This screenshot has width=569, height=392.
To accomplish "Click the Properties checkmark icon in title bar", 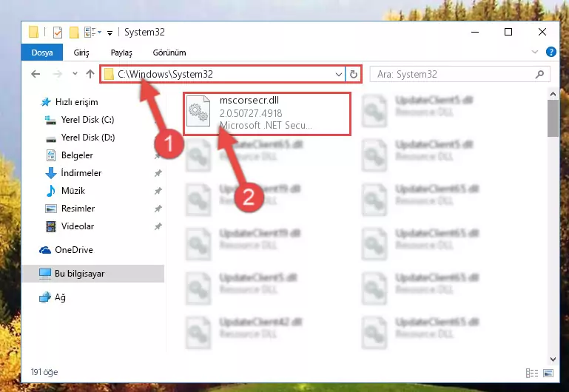I will coord(57,33).
